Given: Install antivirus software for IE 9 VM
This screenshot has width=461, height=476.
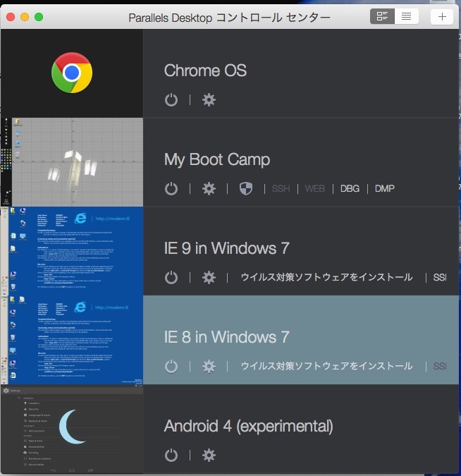Looking at the screenshot, I should coord(326,277).
